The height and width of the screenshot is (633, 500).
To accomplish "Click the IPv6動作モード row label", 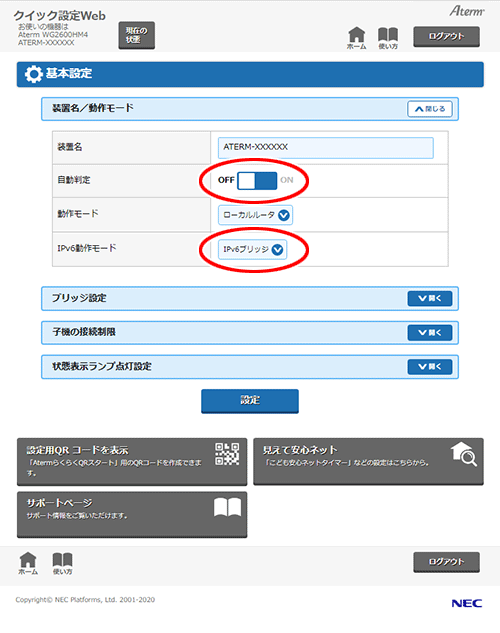I will pos(87,248).
